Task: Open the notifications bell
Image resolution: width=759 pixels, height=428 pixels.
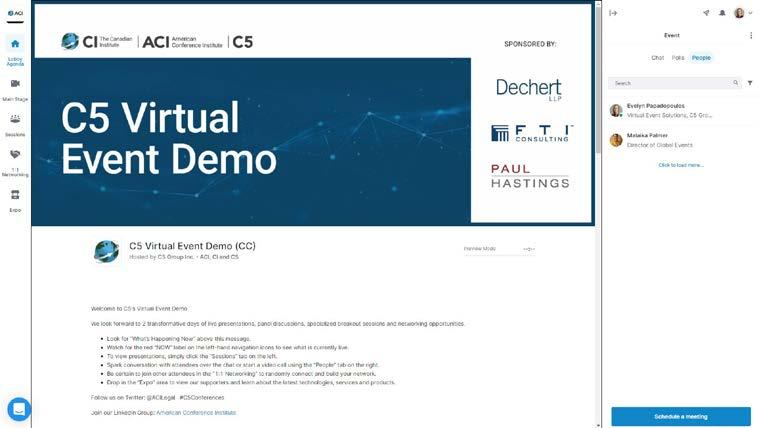Action: point(722,13)
